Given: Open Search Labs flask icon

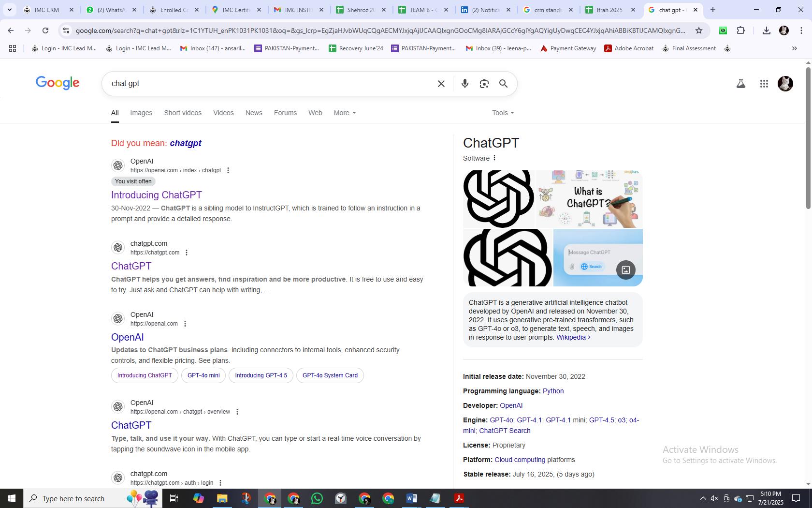Looking at the screenshot, I should pyautogui.click(x=740, y=84).
